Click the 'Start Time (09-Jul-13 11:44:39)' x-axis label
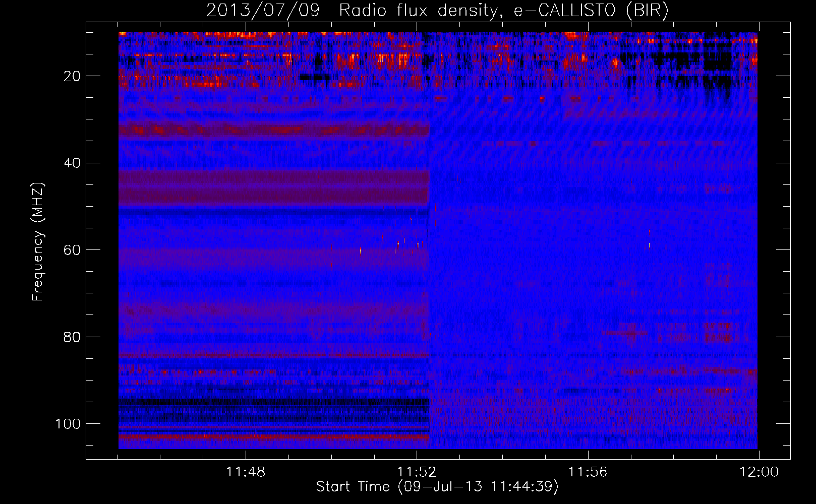 tap(437, 487)
